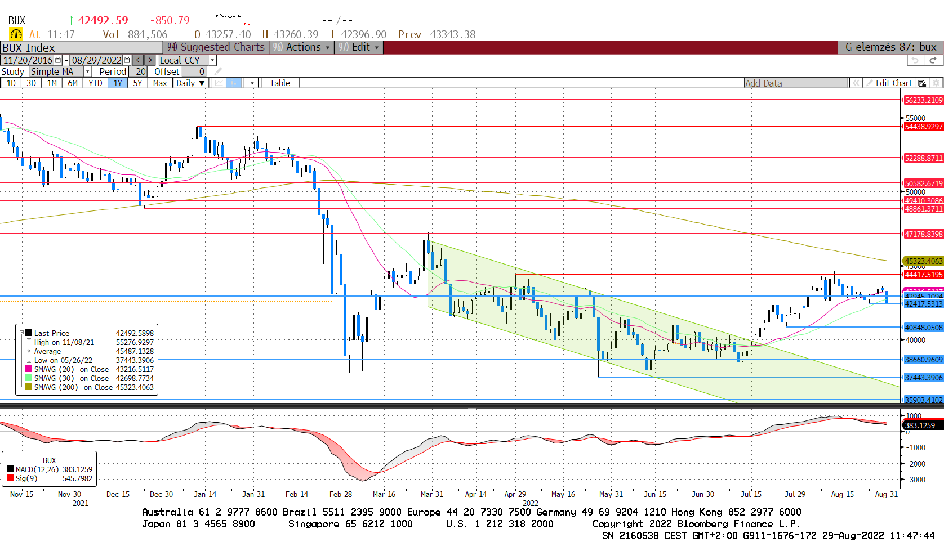Open the annotations toolbar icon

pyautogui.click(x=922, y=83)
